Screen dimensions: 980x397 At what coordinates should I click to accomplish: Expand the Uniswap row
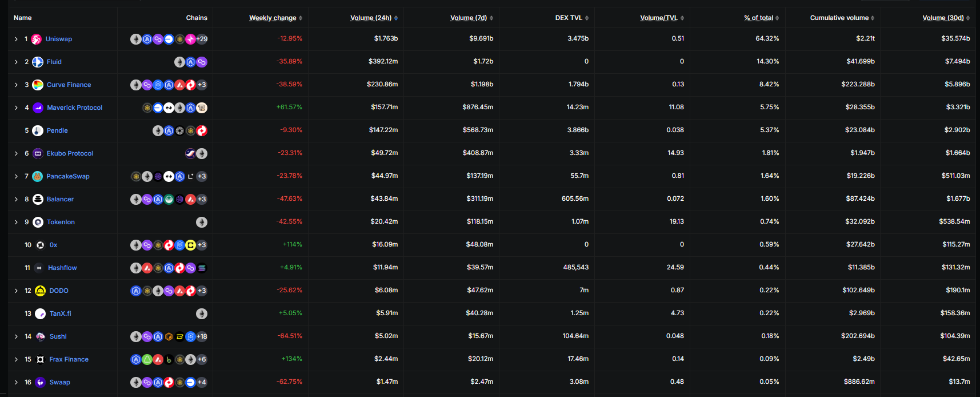coord(16,39)
